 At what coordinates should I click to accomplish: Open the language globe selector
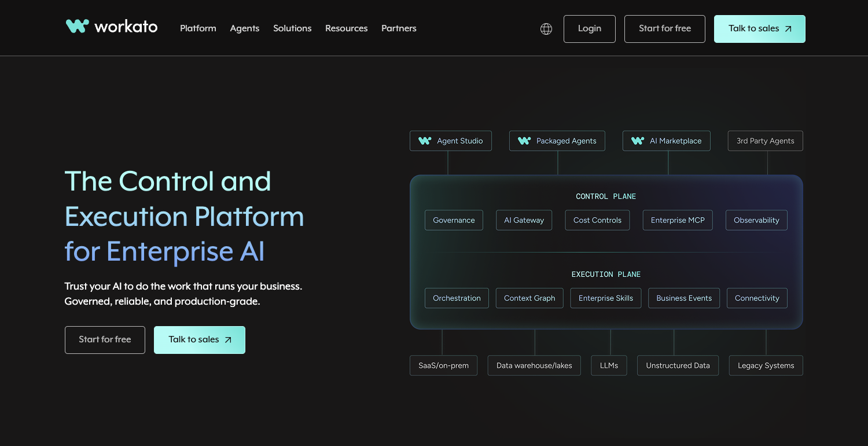click(x=546, y=29)
